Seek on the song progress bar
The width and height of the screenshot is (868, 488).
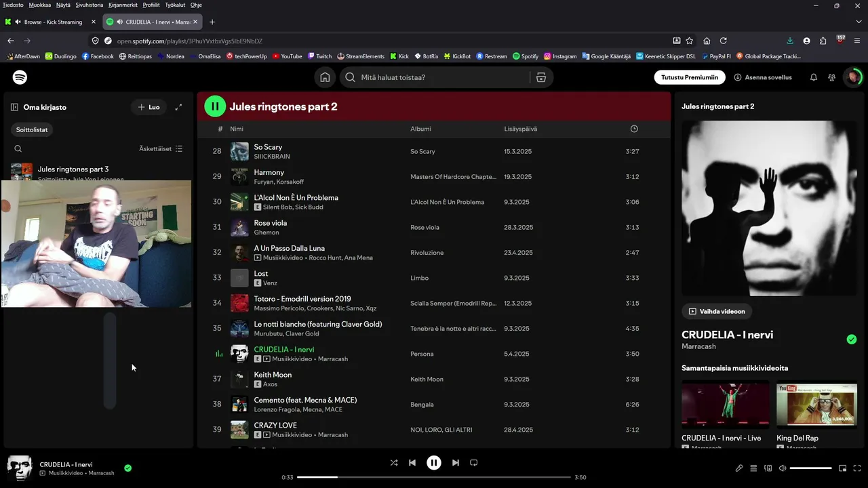434,477
